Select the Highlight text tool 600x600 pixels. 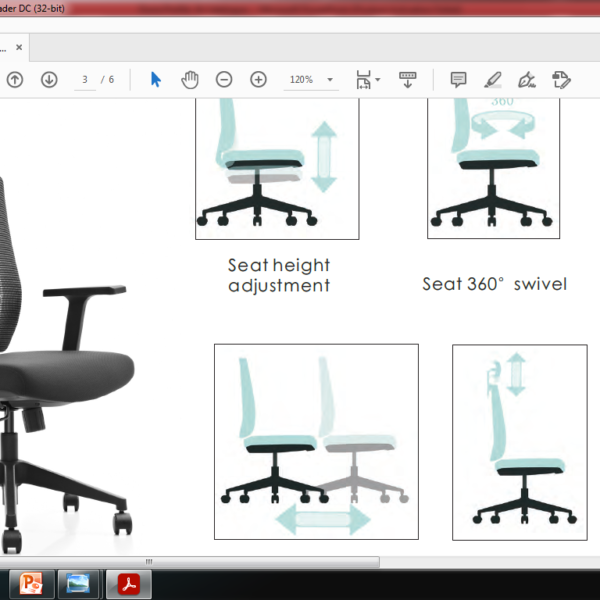click(x=492, y=80)
